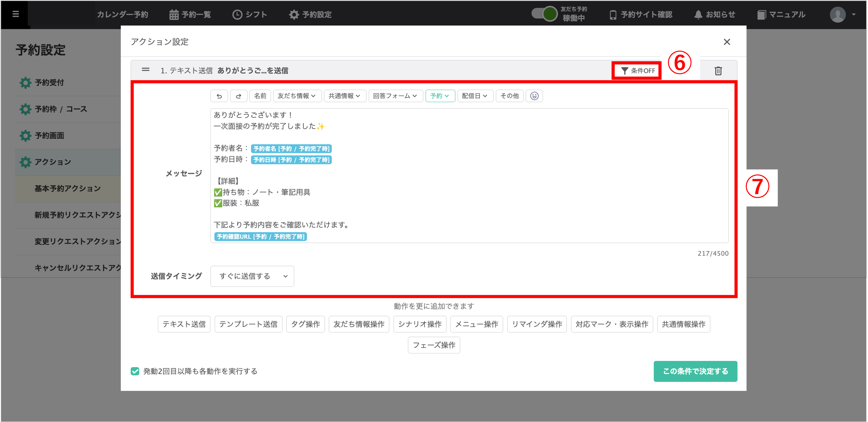Close the アクション設定 dialog

[727, 42]
